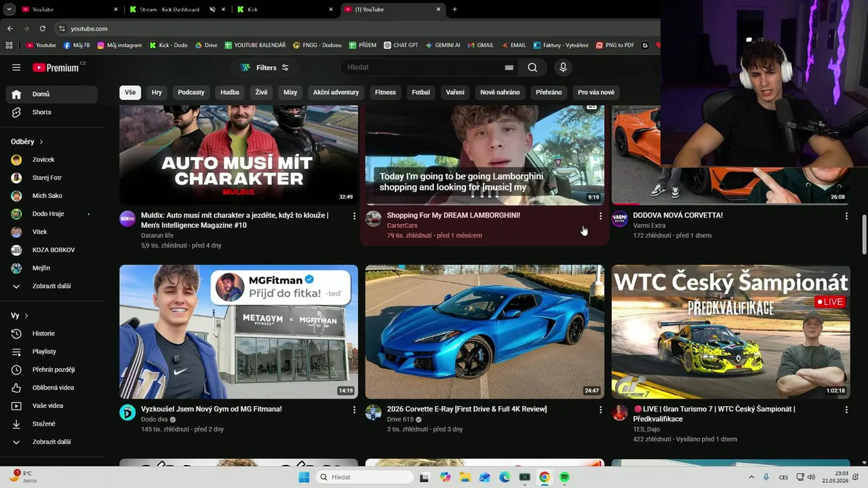Select the Pro vás nové filter chip
The height and width of the screenshot is (488, 868).
[x=596, y=92]
